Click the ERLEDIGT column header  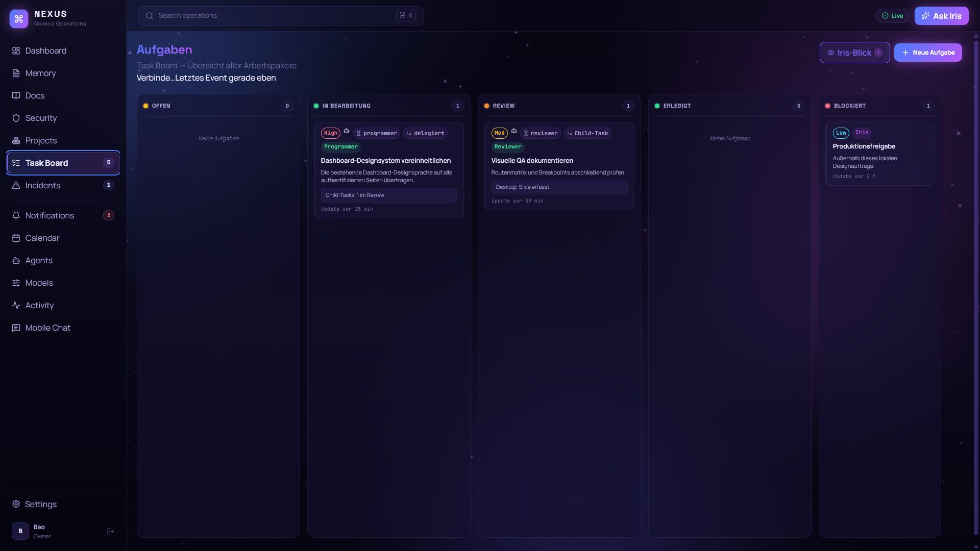(730, 106)
